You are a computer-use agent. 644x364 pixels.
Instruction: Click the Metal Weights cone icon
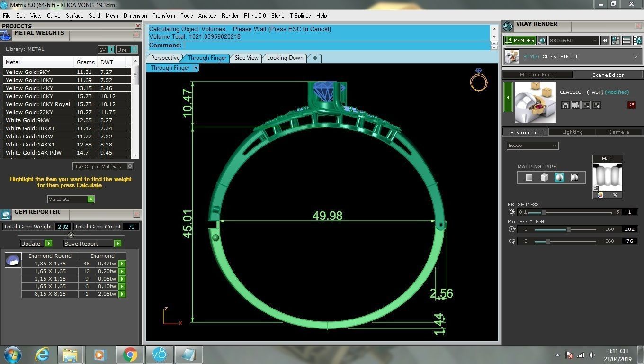6,36
